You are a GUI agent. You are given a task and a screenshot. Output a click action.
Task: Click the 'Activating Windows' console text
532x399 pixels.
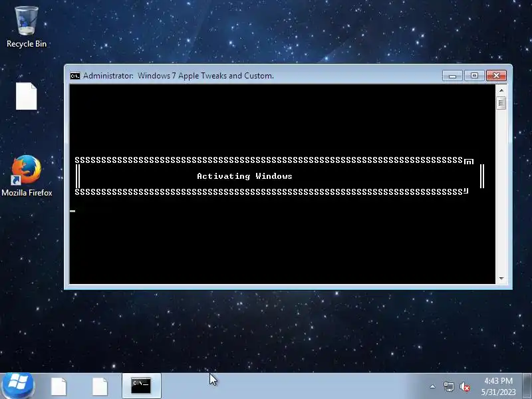tap(244, 176)
